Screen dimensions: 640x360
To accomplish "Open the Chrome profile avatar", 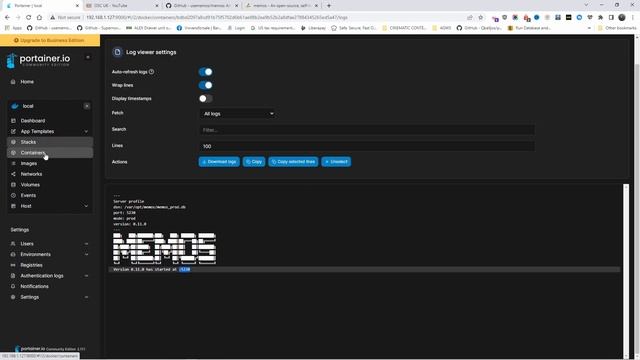I will coord(622,18).
